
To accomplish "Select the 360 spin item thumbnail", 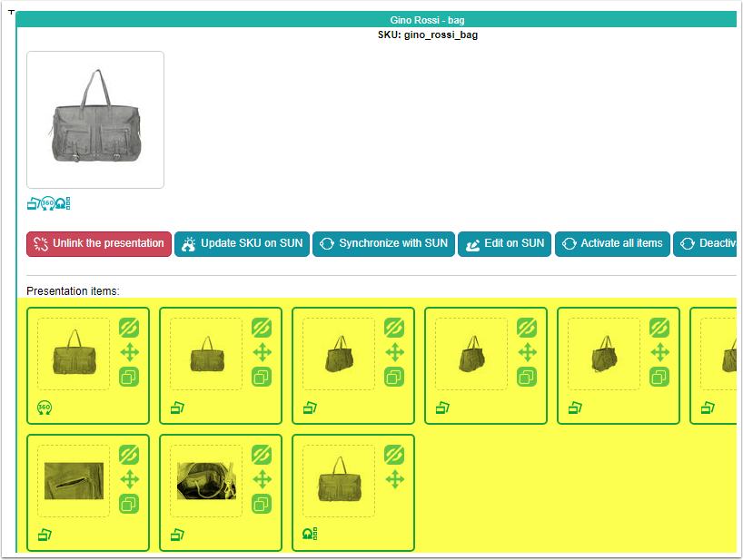I will click(74, 354).
